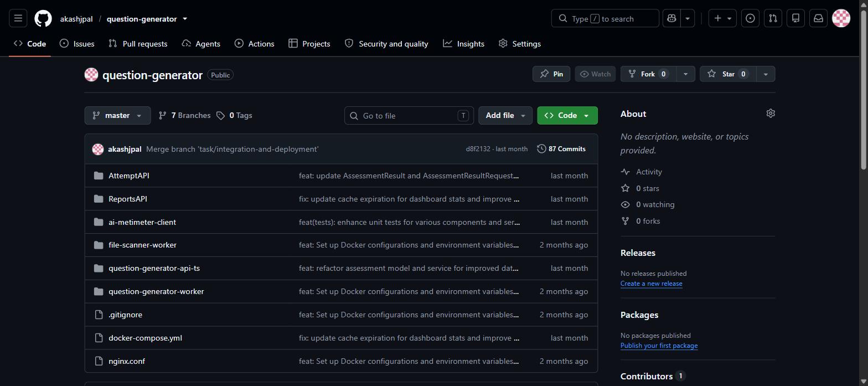Open the master branch selector dropdown

pos(117,115)
